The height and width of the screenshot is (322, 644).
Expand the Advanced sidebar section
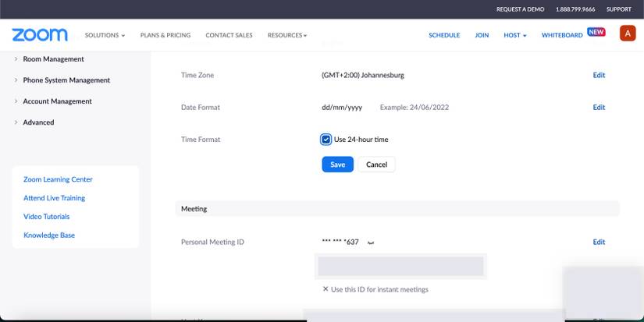pyautogui.click(x=34, y=122)
